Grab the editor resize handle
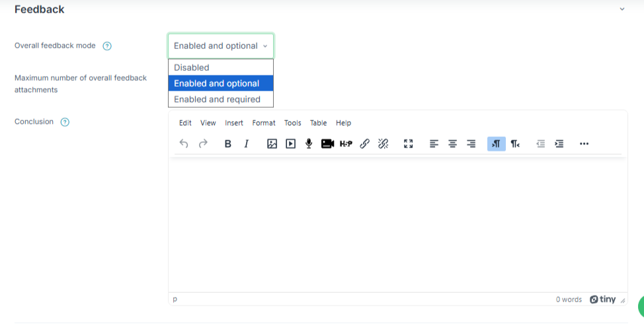Viewport: 644px width, 324px height. click(623, 301)
